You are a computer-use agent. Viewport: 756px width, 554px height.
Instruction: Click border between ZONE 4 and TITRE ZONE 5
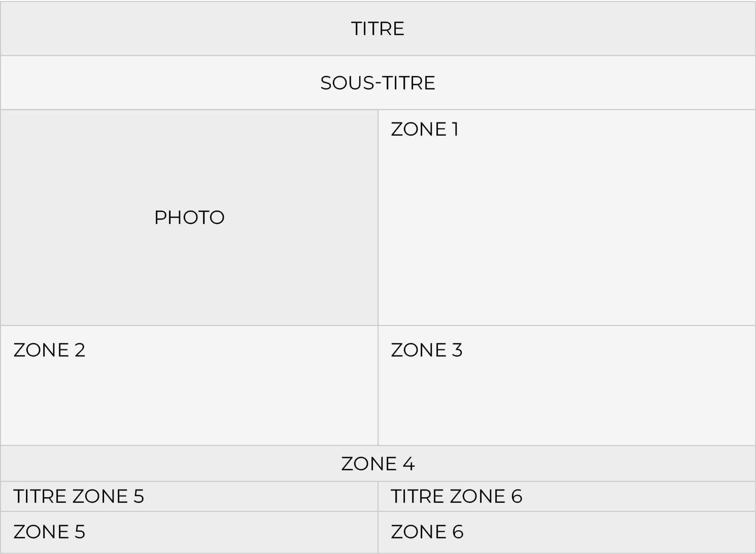pos(189,481)
